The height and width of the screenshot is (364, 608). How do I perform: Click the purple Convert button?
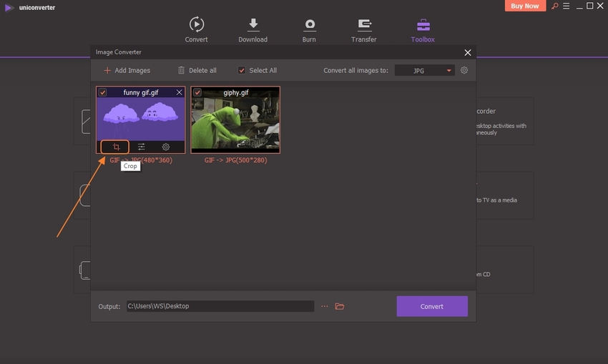(x=432, y=306)
